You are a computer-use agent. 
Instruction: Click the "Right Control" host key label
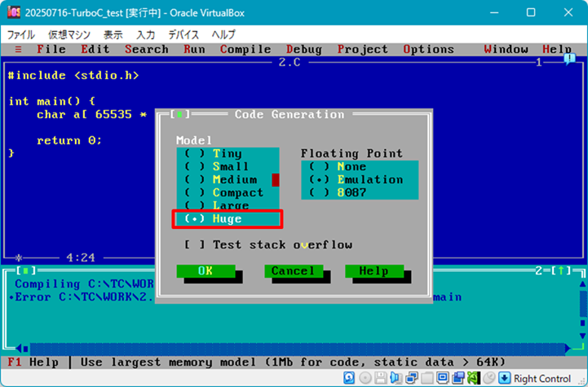coord(542,378)
